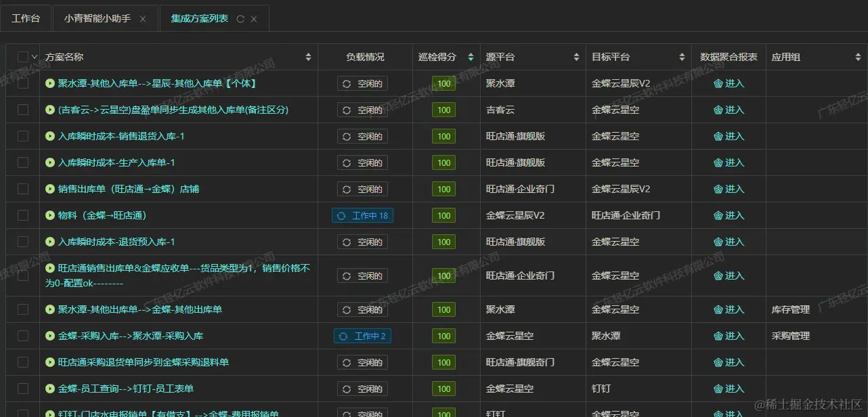This screenshot has height=417, width=868.
Task: Click the 数据聚合报表 column header
Action: pos(729,58)
